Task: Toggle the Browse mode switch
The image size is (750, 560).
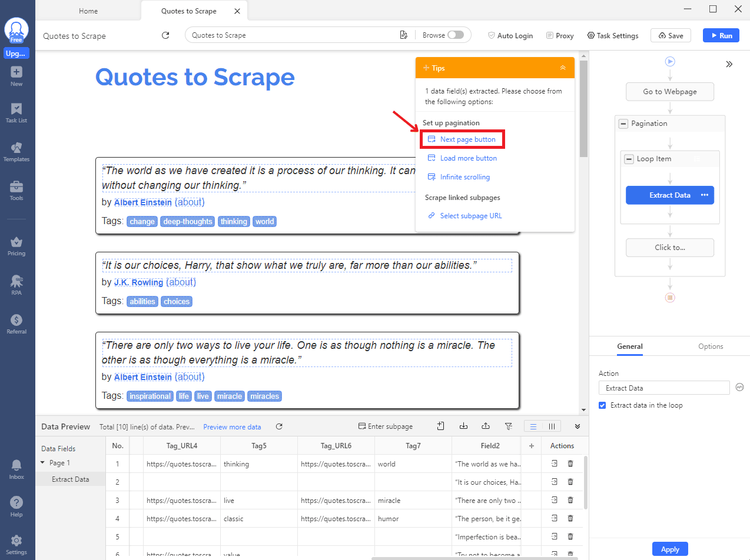Action: (x=455, y=35)
